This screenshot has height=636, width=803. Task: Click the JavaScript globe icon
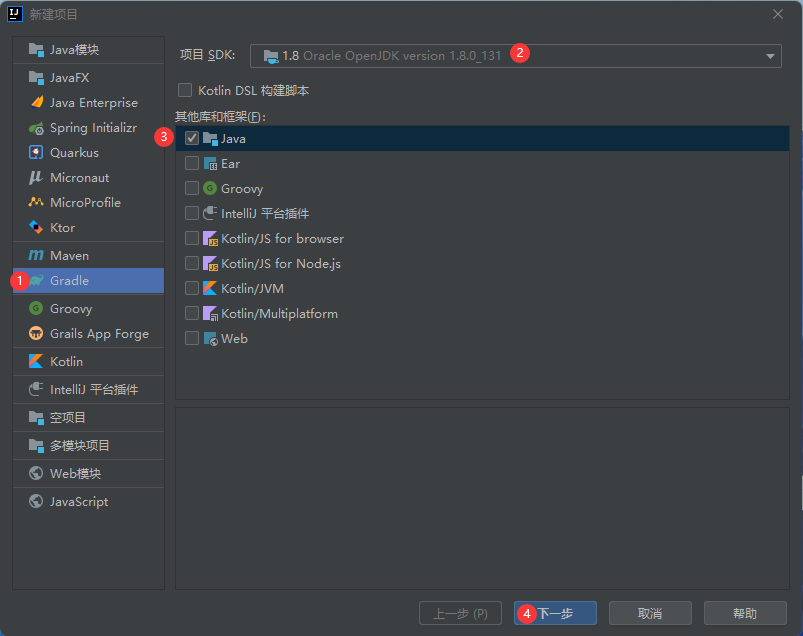coord(36,501)
